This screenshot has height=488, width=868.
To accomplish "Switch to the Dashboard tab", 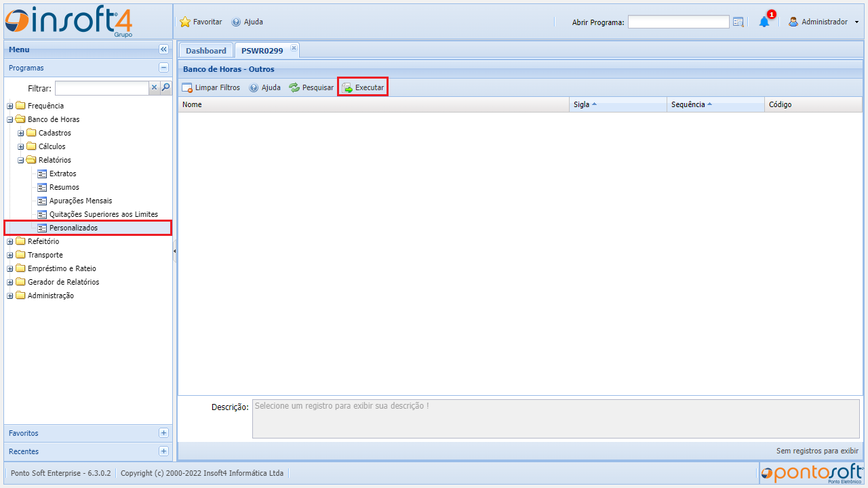I will 206,51.
